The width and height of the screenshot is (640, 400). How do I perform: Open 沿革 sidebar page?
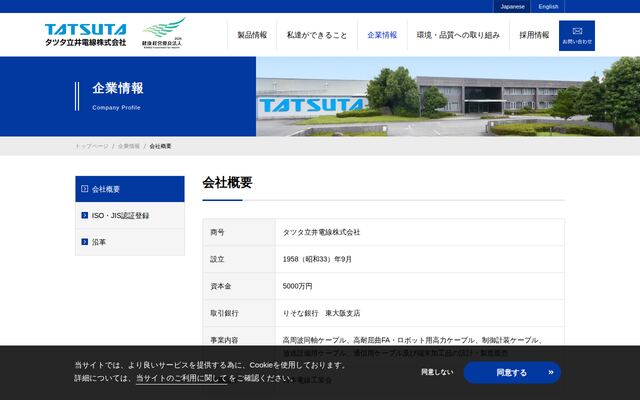[x=130, y=242]
